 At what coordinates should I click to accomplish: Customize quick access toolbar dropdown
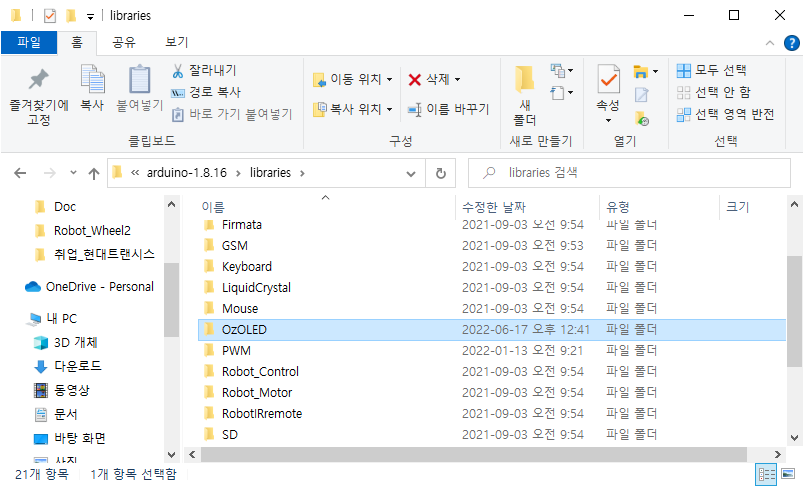coord(90,17)
